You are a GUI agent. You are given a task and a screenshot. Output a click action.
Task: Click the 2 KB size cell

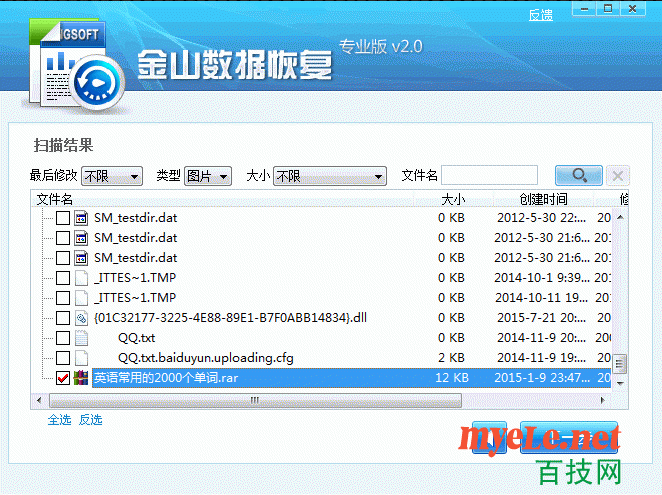[x=451, y=358]
